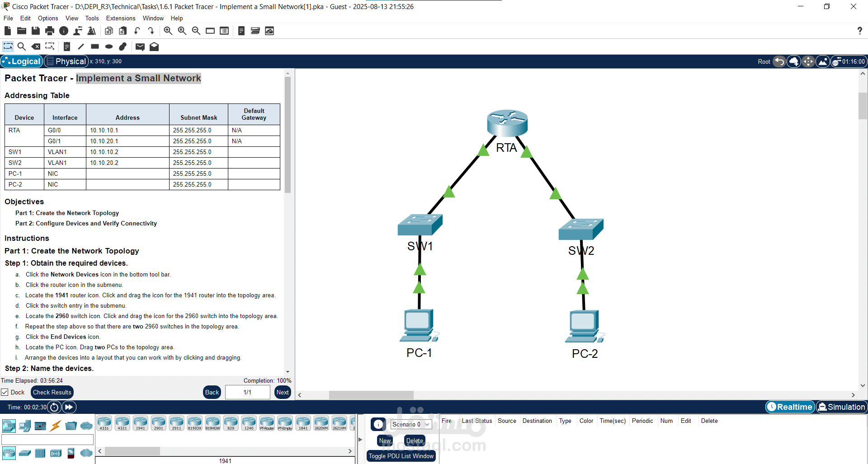Switch to Logical workspace view
This screenshot has width=868, height=464.
(x=22, y=61)
